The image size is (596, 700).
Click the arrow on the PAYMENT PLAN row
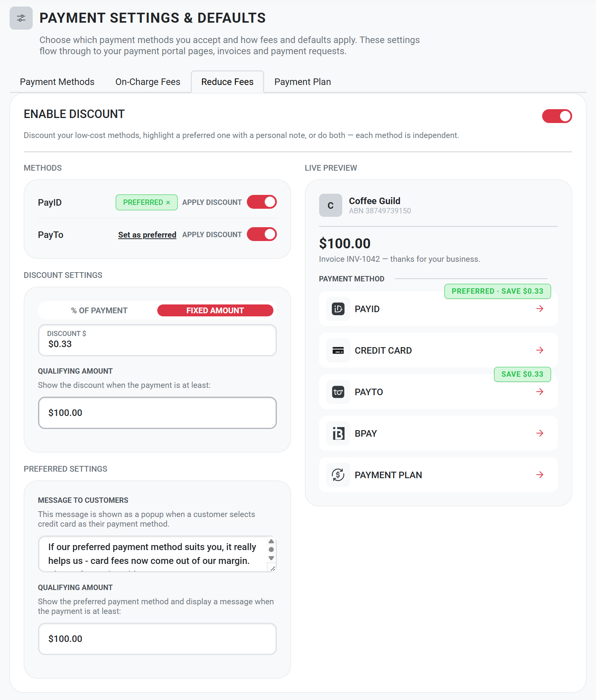coord(540,475)
